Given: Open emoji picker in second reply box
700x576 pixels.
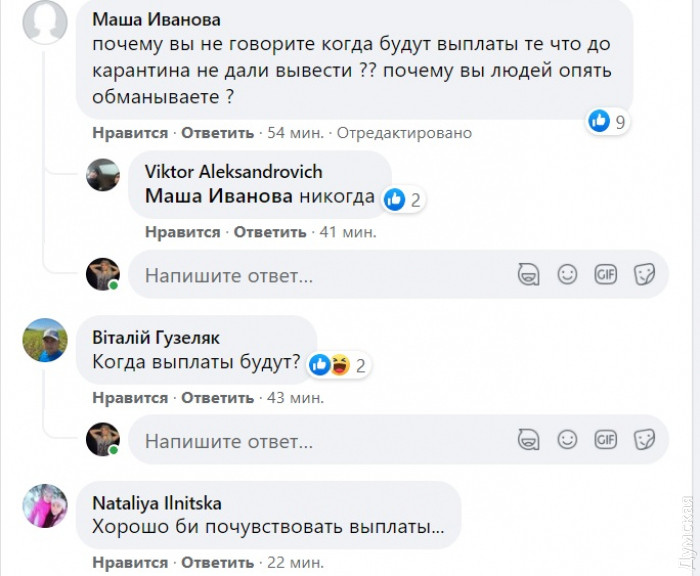Looking at the screenshot, I should coord(567,440).
